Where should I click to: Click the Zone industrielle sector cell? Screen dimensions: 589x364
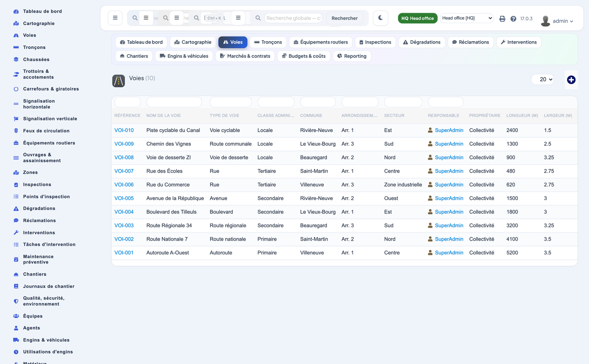pyautogui.click(x=403, y=185)
